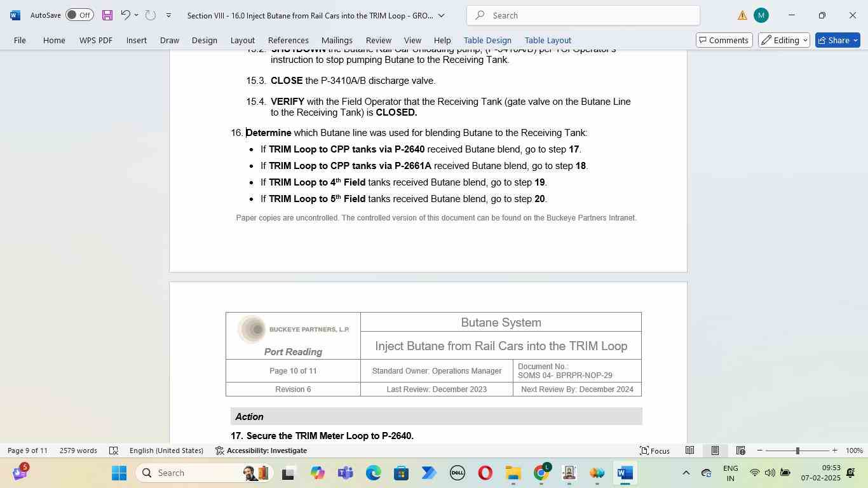The image size is (868, 488).
Task: Switch to the References tab
Action: (288, 40)
